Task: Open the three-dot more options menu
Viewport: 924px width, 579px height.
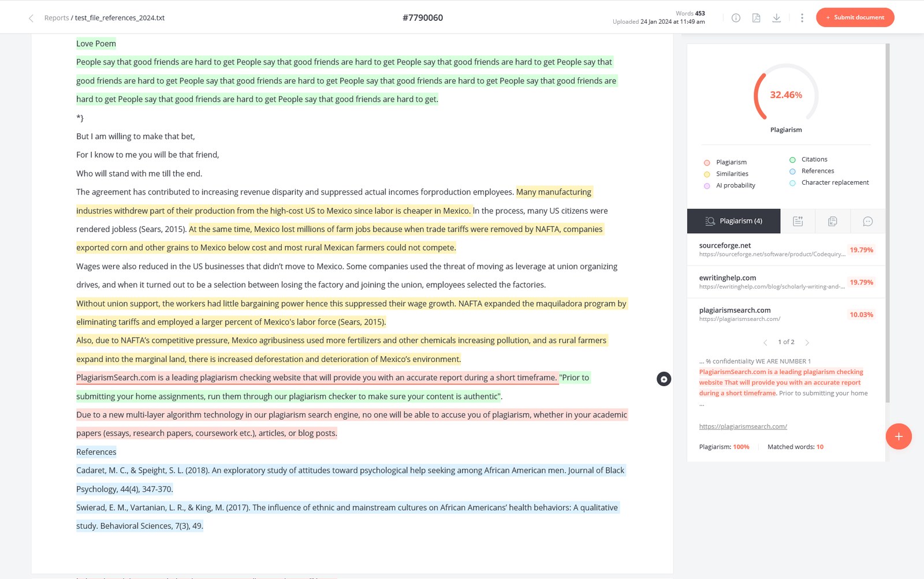Action: 802,18
